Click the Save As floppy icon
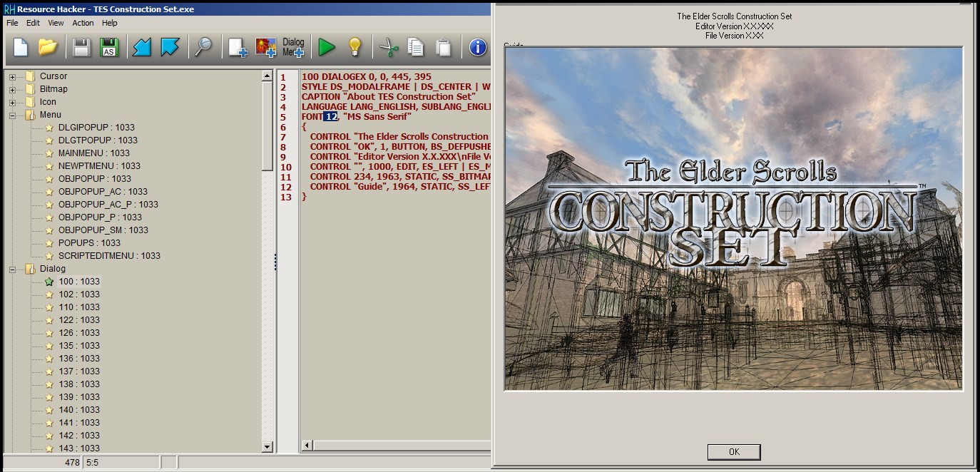The height and width of the screenshot is (472, 980). tap(109, 48)
